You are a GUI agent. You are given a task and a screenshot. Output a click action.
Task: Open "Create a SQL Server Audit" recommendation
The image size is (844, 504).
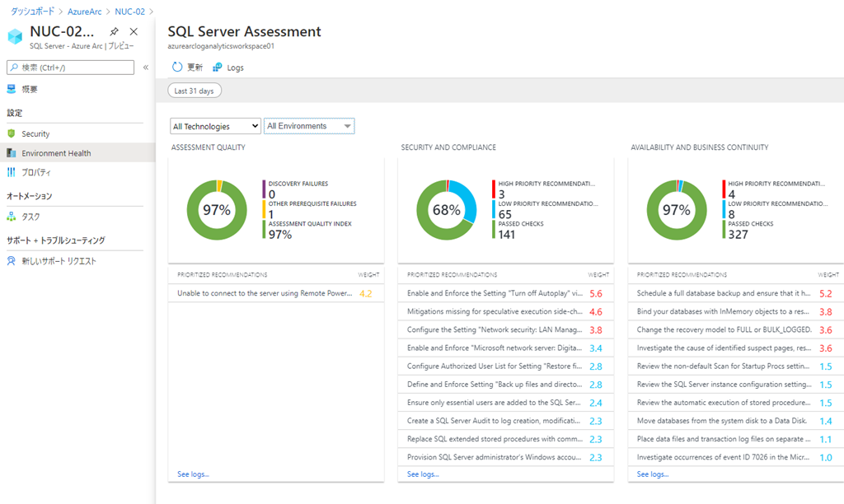(506, 421)
